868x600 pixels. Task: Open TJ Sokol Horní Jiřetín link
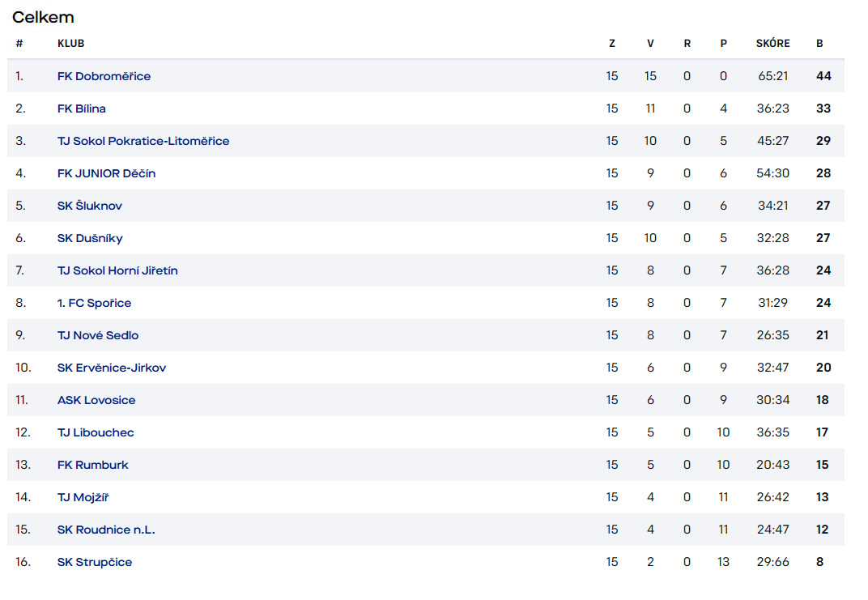[117, 270]
